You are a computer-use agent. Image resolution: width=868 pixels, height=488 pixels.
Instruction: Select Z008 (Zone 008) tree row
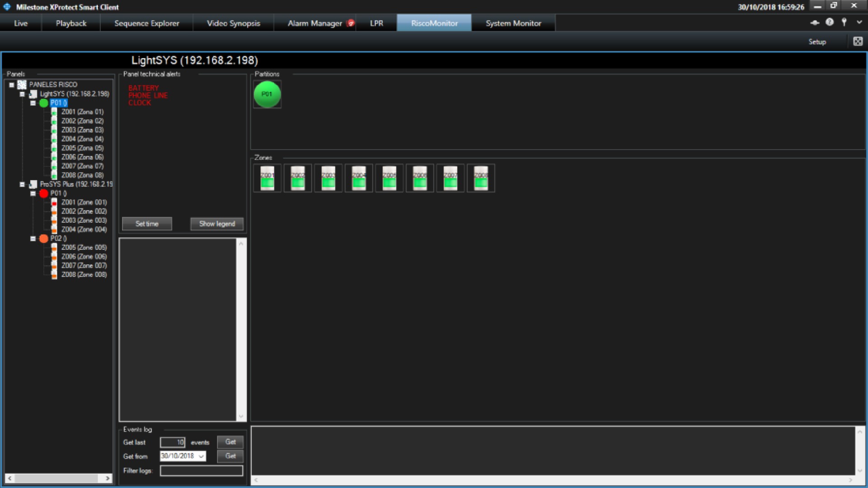[x=84, y=275]
